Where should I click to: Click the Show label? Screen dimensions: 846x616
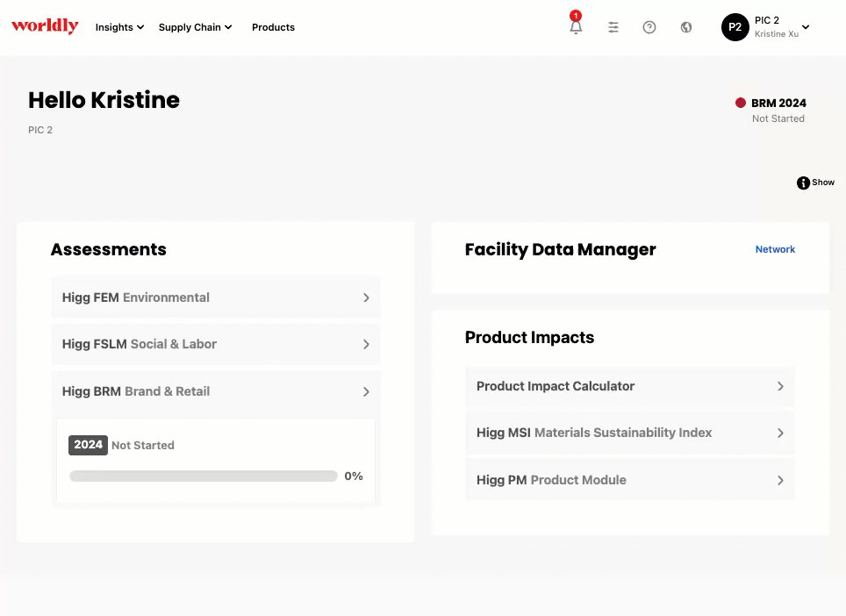(823, 183)
